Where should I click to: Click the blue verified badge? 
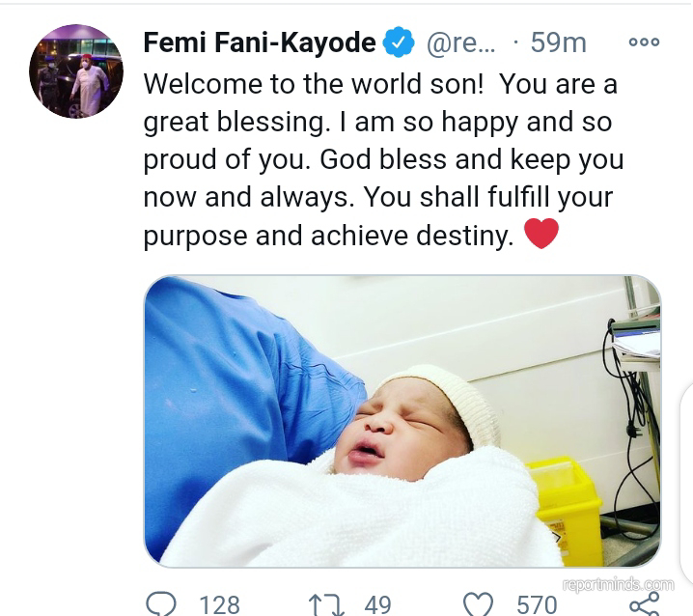pyautogui.click(x=399, y=42)
